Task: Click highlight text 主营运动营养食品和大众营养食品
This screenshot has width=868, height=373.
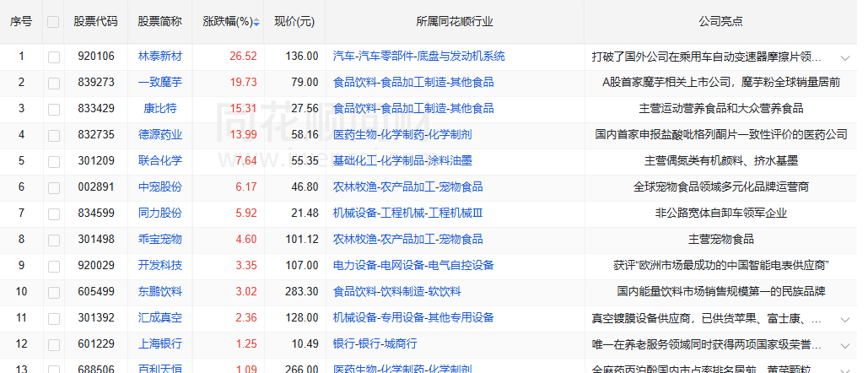Action: (x=720, y=108)
